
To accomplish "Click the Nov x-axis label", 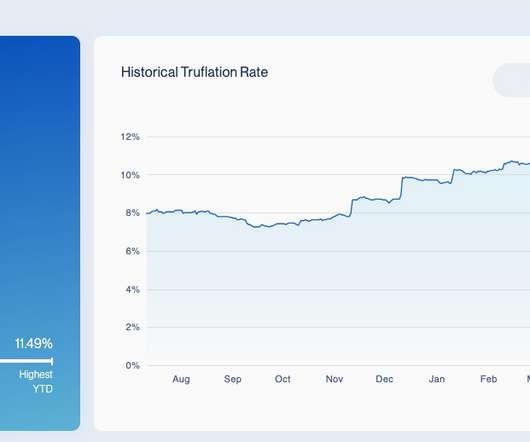I will click(334, 379).
